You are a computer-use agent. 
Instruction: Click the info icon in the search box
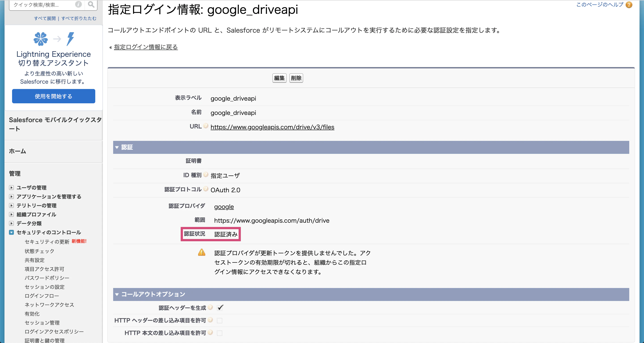[x=78, y=4]
